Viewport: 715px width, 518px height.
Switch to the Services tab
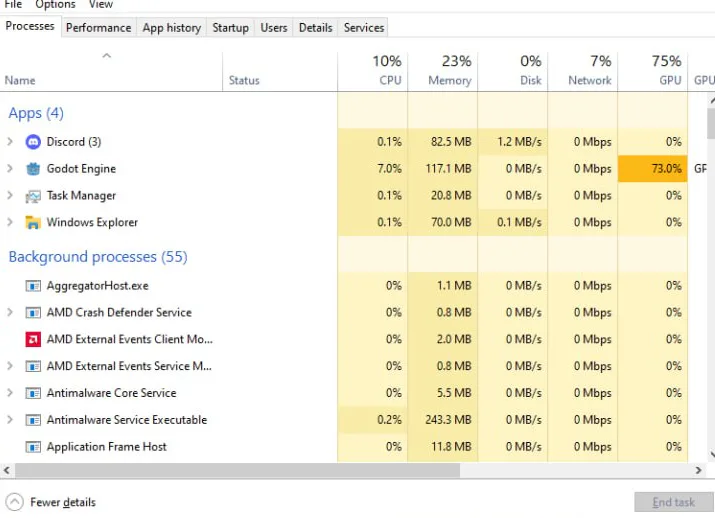(364, 28)
